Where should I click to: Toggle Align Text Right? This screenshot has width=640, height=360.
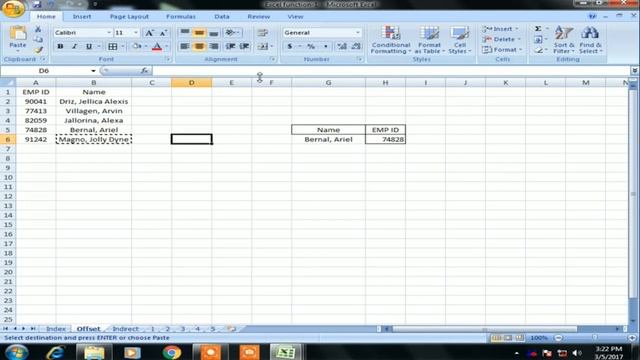coord(213,47)
